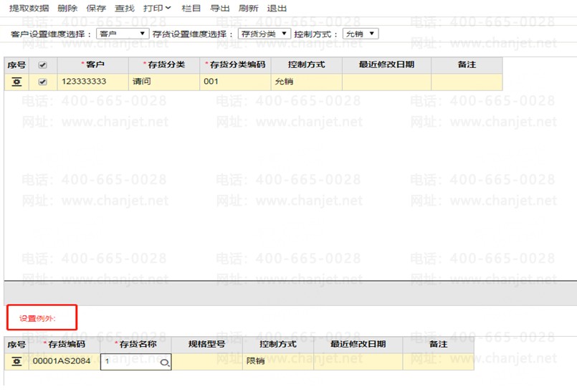Click the 存货分类 column header

[164, 64]
